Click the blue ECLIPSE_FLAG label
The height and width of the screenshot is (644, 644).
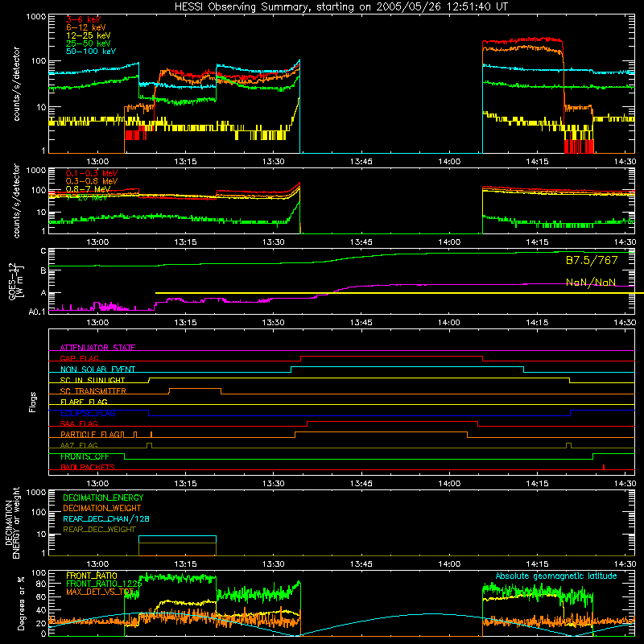(x=88, y=413)
